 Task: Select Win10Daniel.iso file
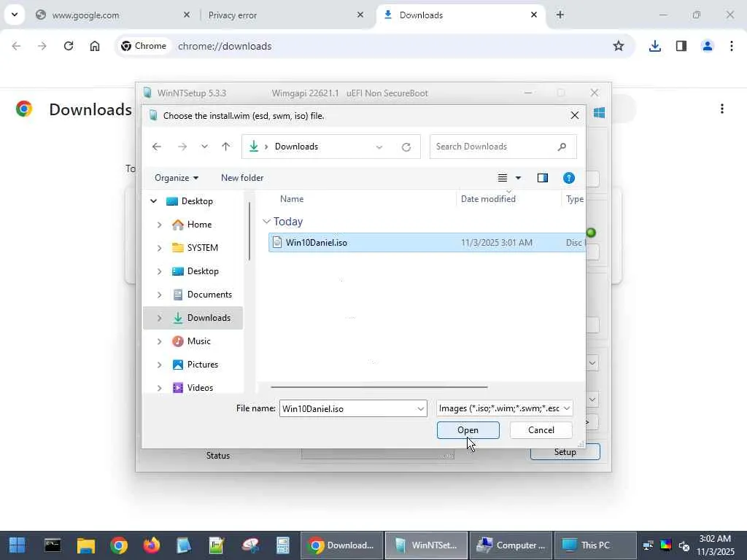(x=427, y=242)
